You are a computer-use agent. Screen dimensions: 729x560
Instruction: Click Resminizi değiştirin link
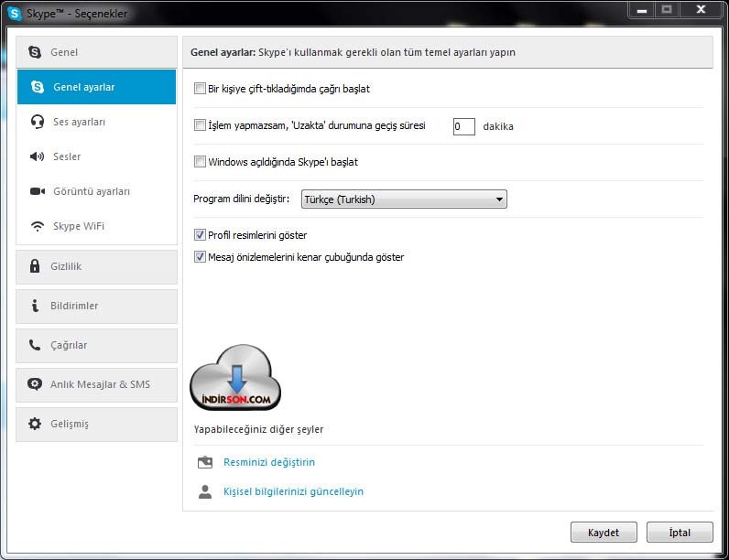(x=269, y=462)
